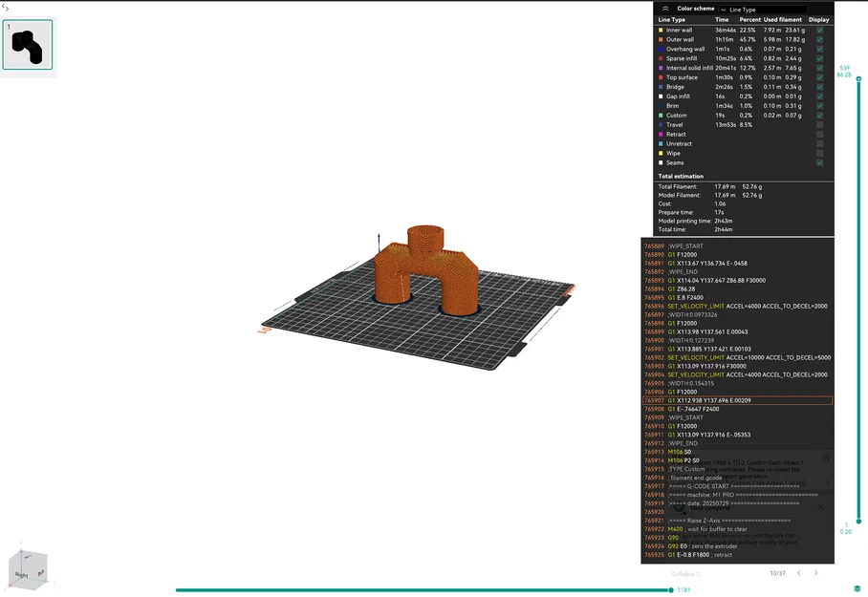Viewport: 868px width, 597px height.
Task: Open the Color scheme Line Type dropdown
Action: point(763,10)
